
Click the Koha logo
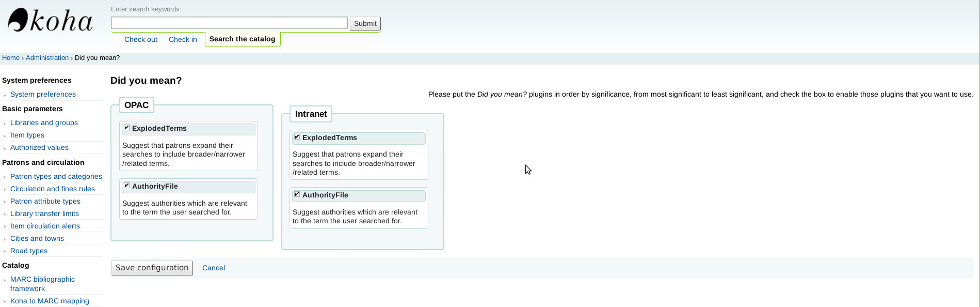[50, 21]
